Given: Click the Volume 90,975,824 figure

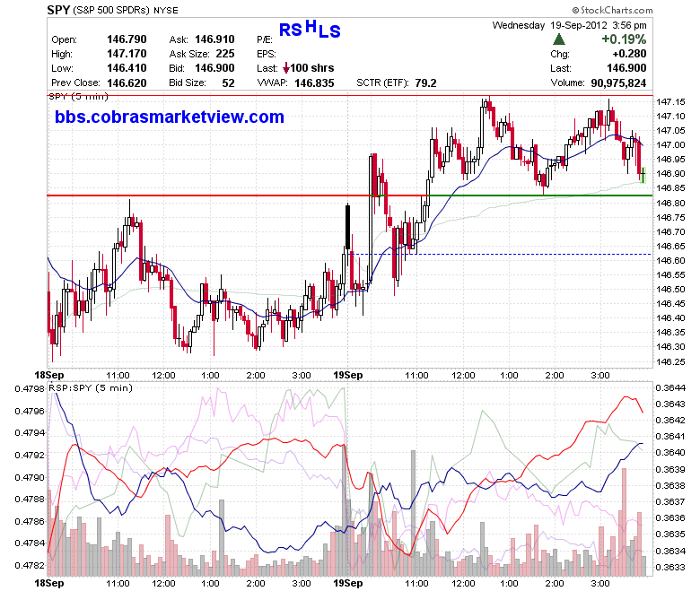Looking at the screenshot, I should pyautogui.click(x=618, y=83).
